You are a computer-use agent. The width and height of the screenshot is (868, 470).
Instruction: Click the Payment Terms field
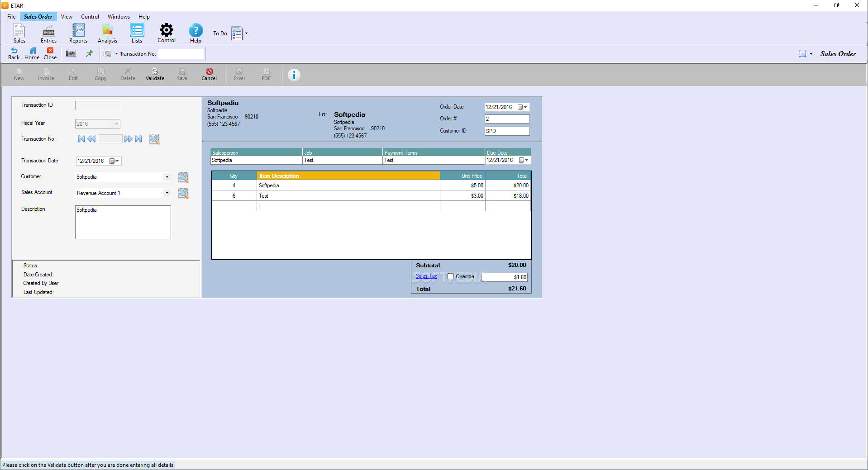point(434,160)
